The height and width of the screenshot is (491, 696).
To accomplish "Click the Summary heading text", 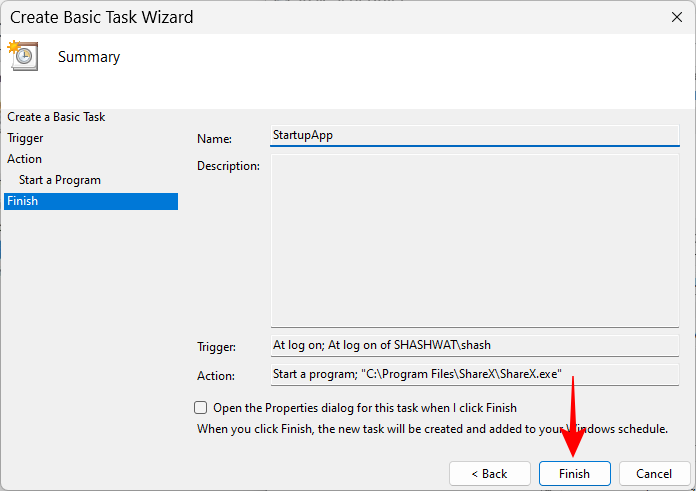I will tap(89, 57).
